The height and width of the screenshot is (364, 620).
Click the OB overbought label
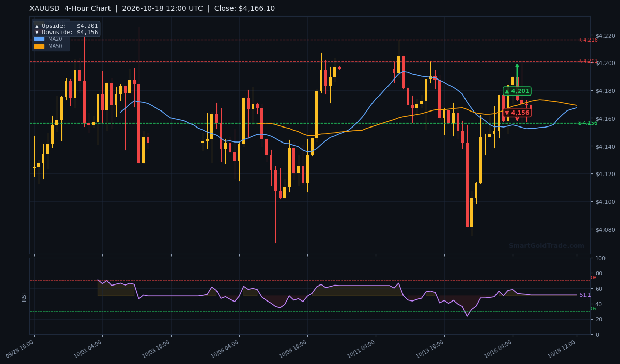pos(593,278)
